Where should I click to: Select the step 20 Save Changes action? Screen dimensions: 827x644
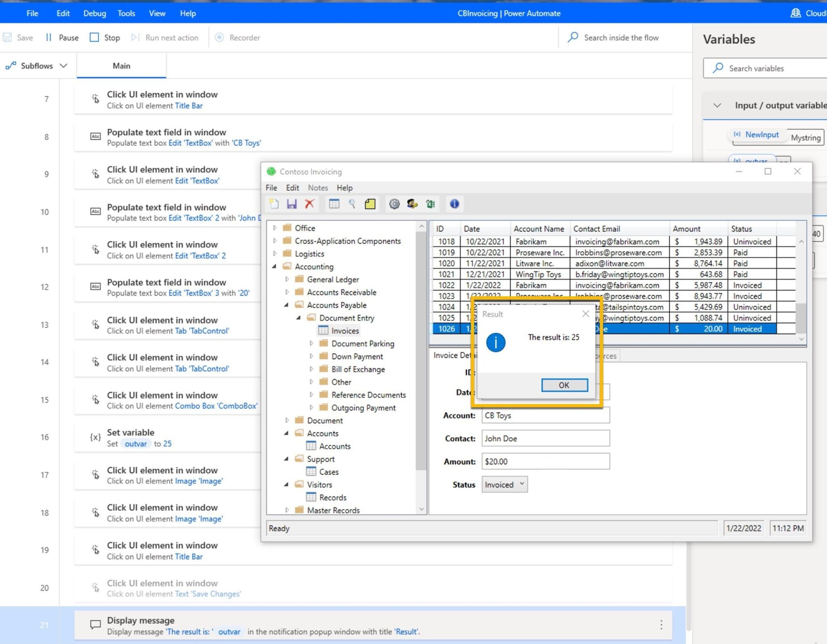tap(373, 588)
